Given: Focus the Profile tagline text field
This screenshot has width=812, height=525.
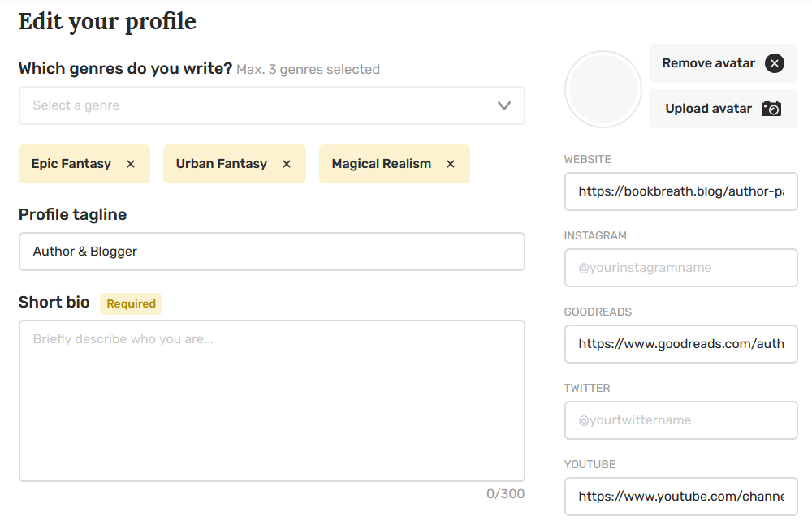Looking at the screenshot, I should point(271,252).
